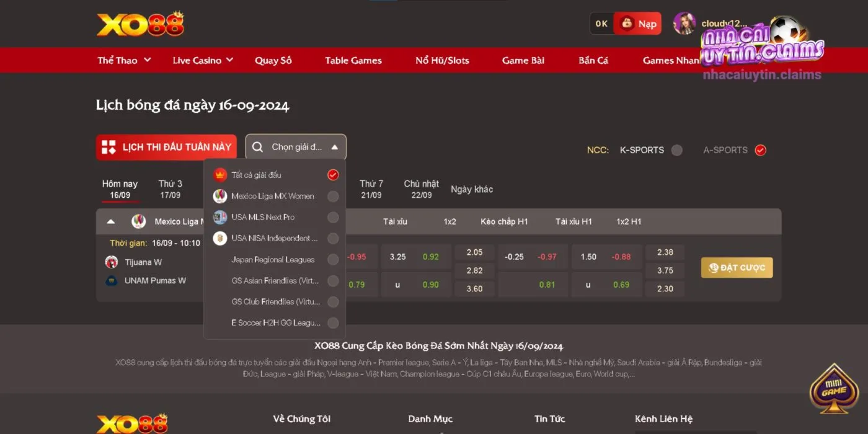Switch to Chủ nhật 22/09 tab
Viewport: 868px width, 434px height.
pos(422,189)
